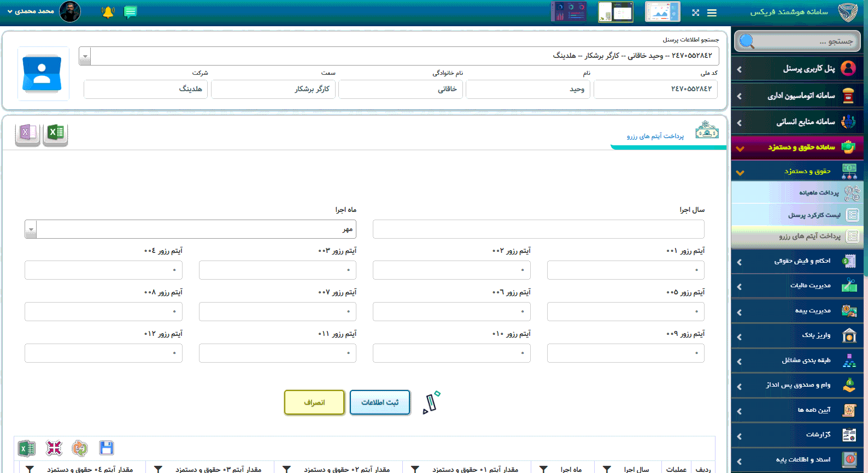
Task: Open لیست کارکرد پرسنل menu item
Action: pyautogui.click(x=797, y=215)
